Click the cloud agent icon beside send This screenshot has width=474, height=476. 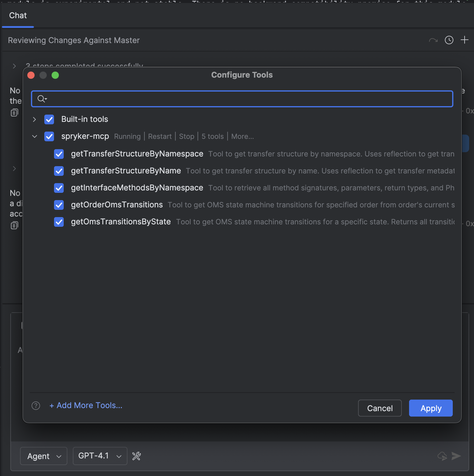tap(442, 456)
